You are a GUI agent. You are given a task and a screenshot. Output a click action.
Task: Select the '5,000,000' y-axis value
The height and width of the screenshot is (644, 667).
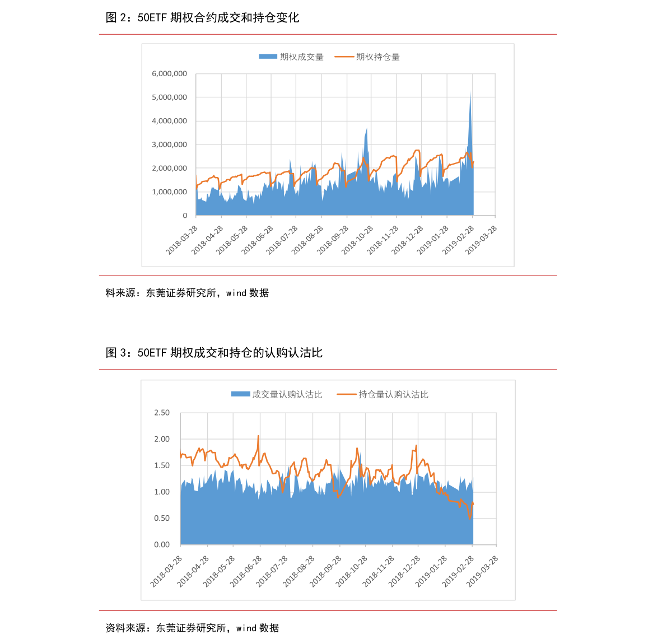click(x=169, y=97)
